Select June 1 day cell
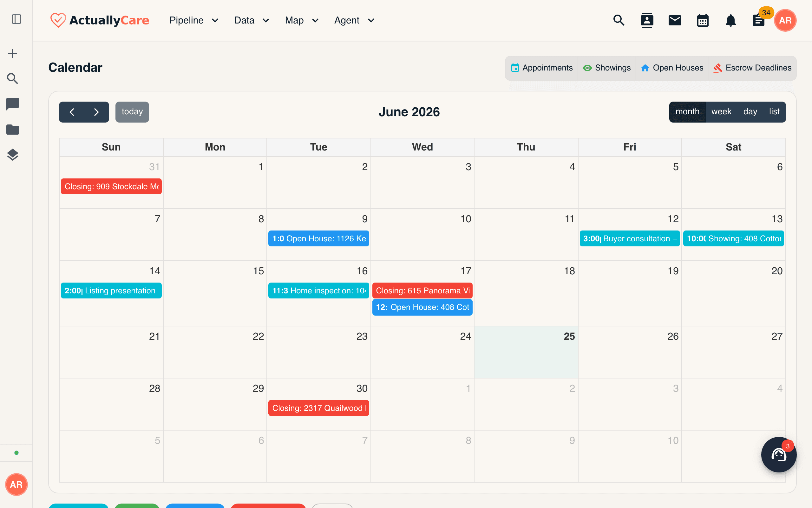812x508 pixels. 215,183
